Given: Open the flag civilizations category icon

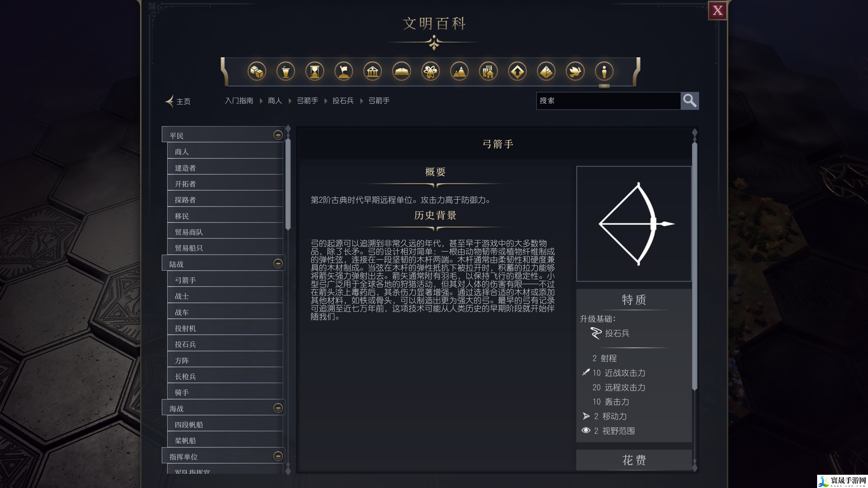Looking at the screenshot, I should tap(344, 72).
